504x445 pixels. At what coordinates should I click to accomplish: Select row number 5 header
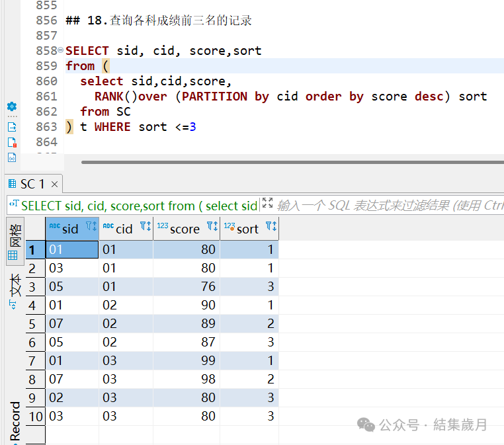point(35,324)
